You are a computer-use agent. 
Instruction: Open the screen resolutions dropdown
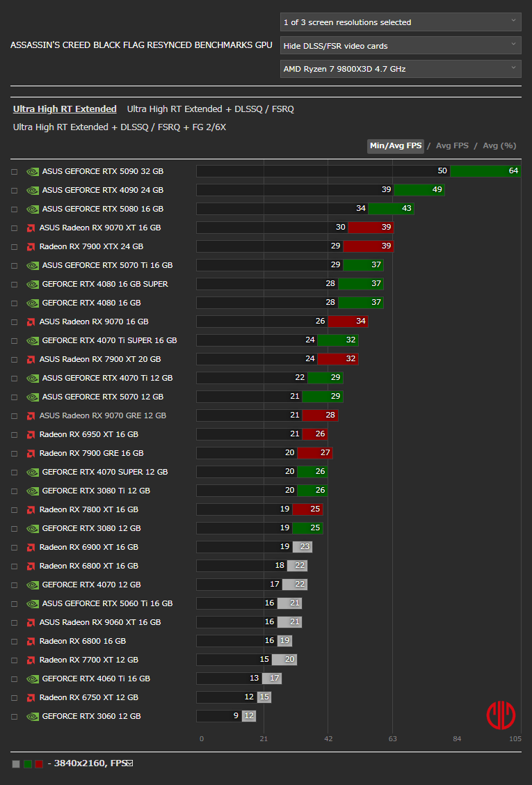coord(401,22)
